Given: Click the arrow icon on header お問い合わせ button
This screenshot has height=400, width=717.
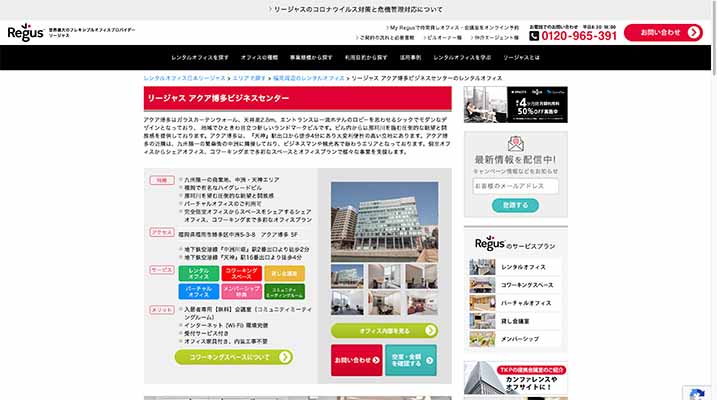Looking at the screenshot, I should click(x=694, y=32).
